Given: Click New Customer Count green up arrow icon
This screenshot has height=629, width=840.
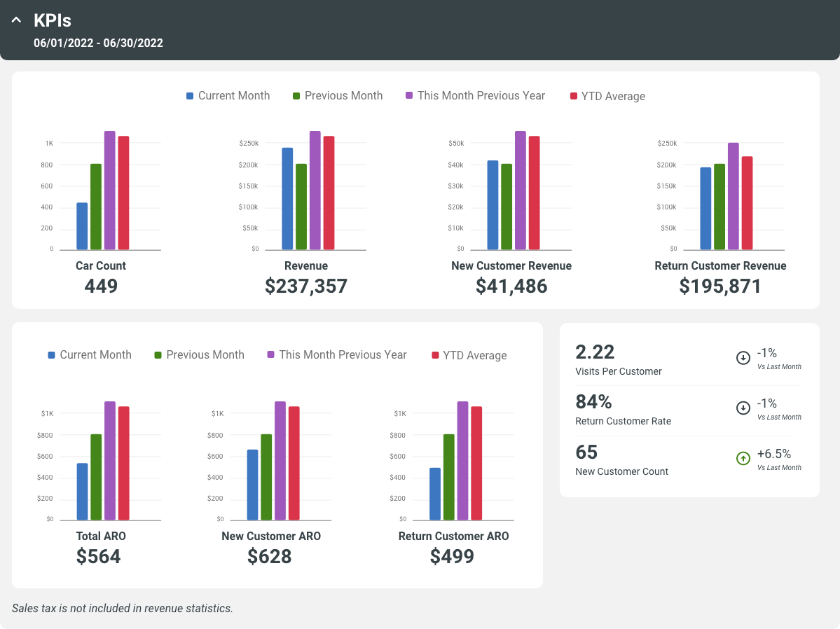Looking at the screenshot, I should [x=743, y=458].
